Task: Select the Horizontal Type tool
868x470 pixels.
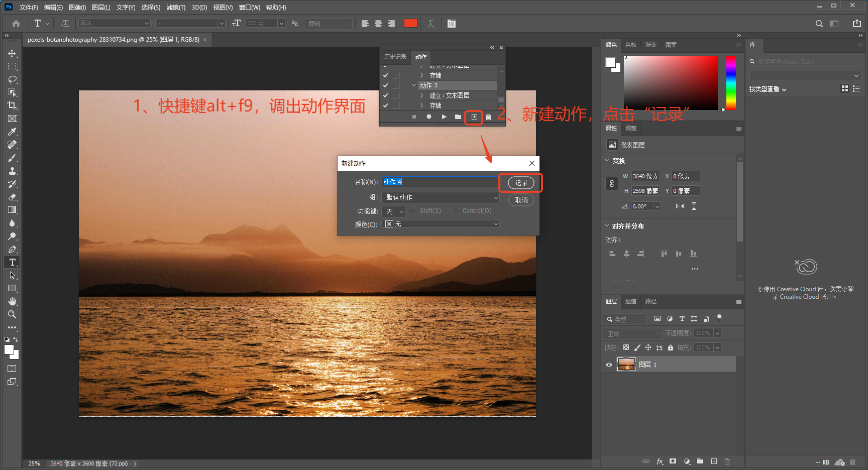Action: click(12, 262)
